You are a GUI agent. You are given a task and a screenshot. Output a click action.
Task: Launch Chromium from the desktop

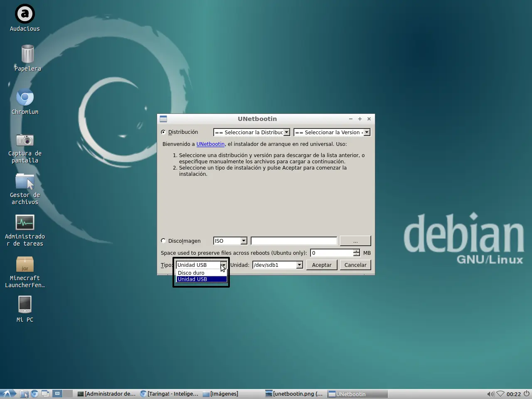pyautogui.click(x=25, y=101)
